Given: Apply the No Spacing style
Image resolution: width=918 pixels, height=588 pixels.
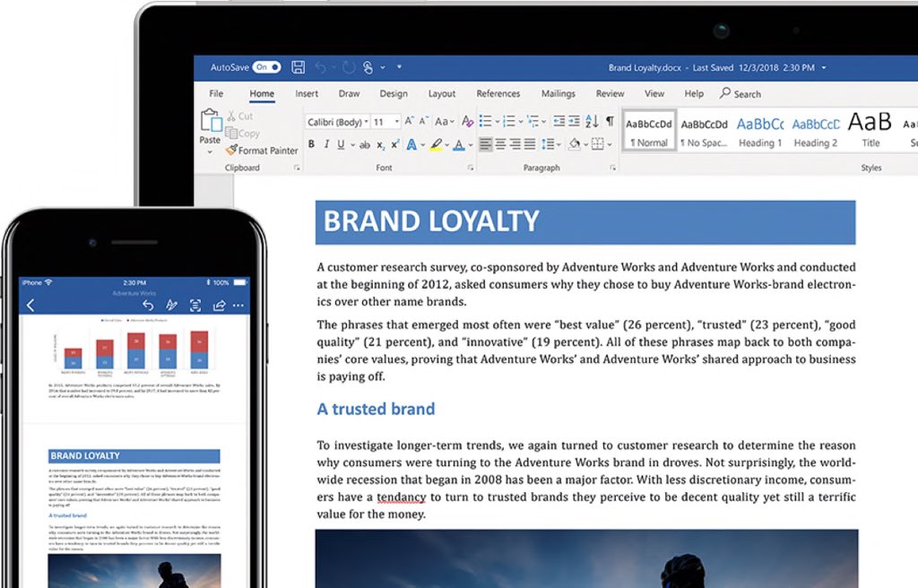Looking at the screenshot, I should (x=705, y=130).
